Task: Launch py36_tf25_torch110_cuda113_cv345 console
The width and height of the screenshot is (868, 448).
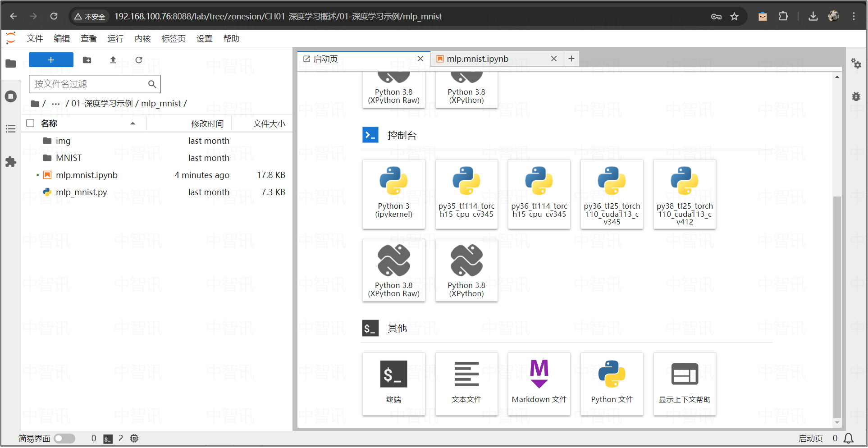Action: click(x=612, y=194)
